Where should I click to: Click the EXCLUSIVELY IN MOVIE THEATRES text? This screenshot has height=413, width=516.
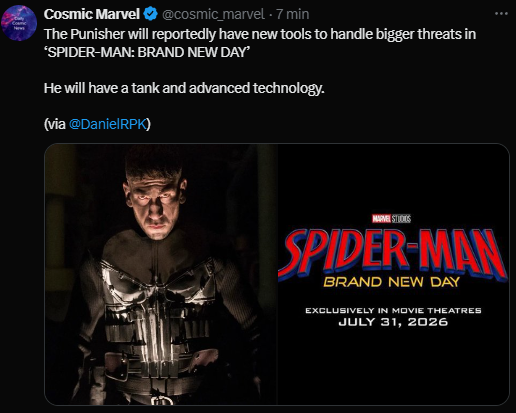point(393,311)
